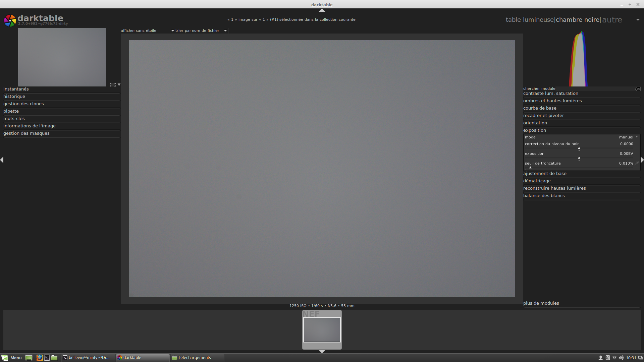The image size is (644, 362).
Task: Collapse the top panel with the up arrow
Action: (x=322, y=10)
